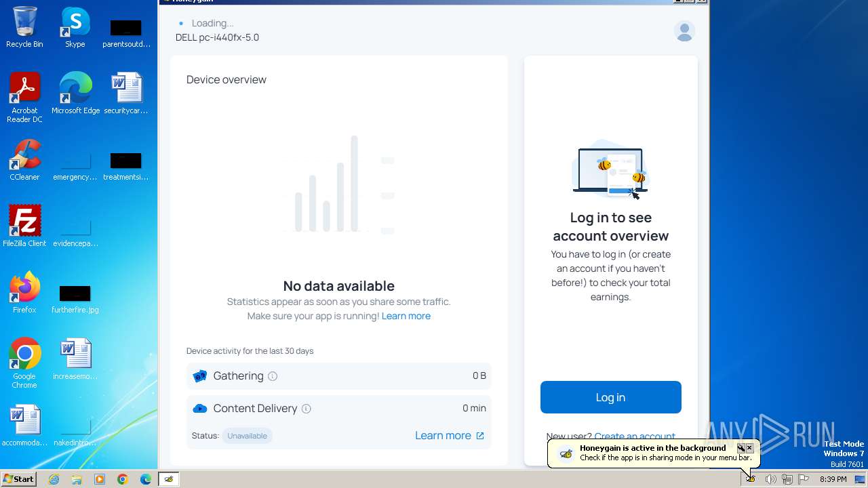Open Firefox desktop shortcut
The image size is (868, 488).
click(24, 293)
